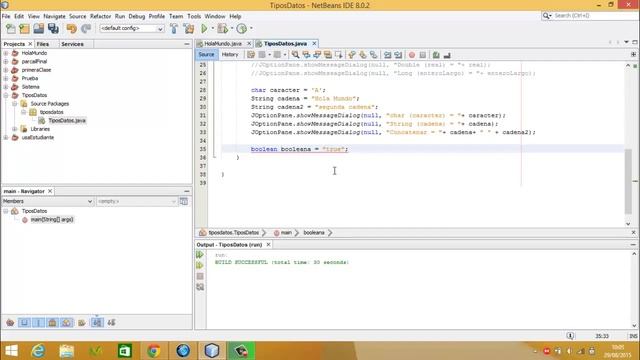Viewport: 640px width, 360px height.
Task: Click the Uncomment code icon in editor toolbar
Action: (x=447, y=55)
